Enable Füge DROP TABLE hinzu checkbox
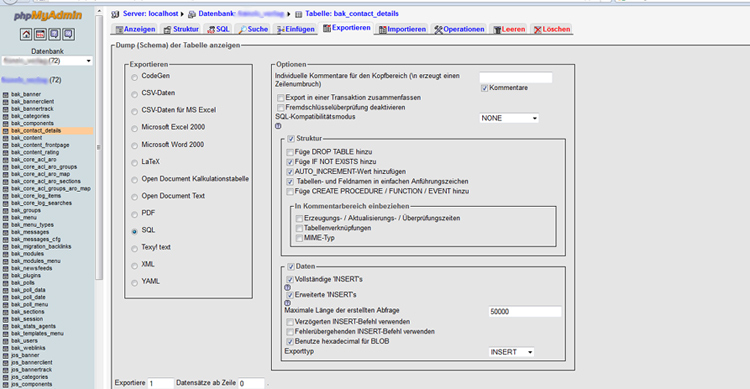 (290, 152)
